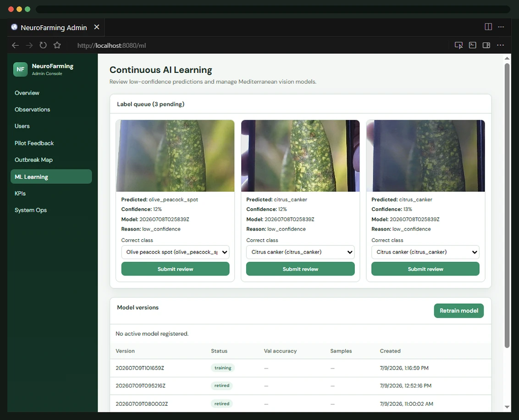Screen dimensions: 519x420
Task: Click retired badge for 20260709T095216Z
Action: (x=222, y=386)
